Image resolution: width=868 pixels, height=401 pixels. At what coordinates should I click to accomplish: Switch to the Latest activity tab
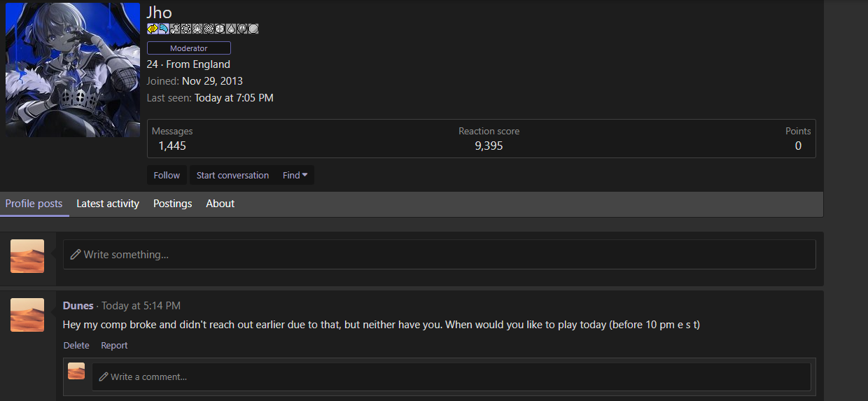(x=108, y=204)
